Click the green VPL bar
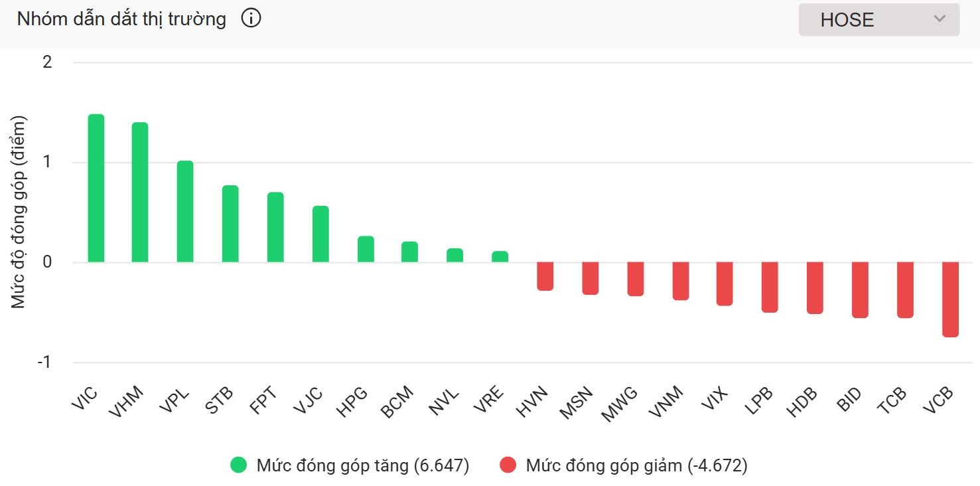The height and width of the screenshot is (486, 980). pos(185,212)
